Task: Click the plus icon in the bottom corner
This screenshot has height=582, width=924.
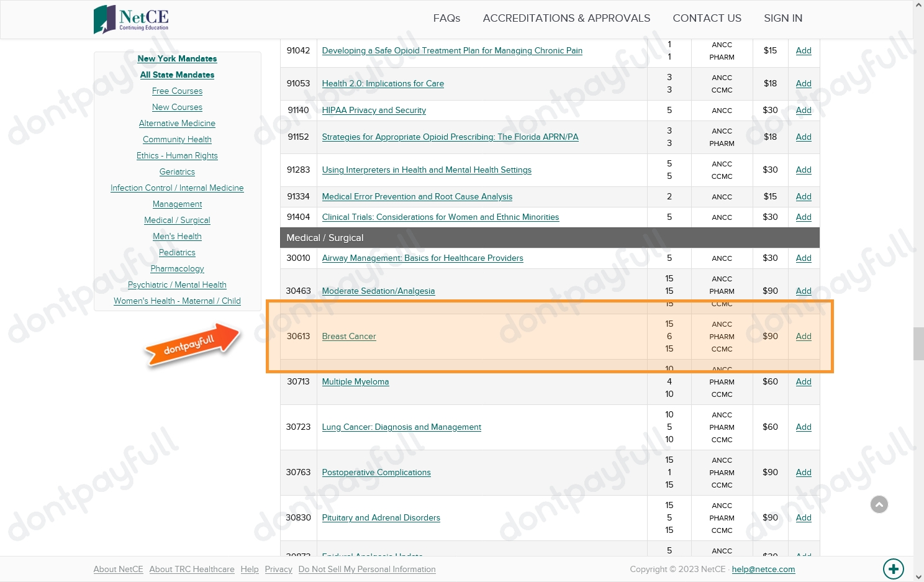Action: click(x=894, y=569)
